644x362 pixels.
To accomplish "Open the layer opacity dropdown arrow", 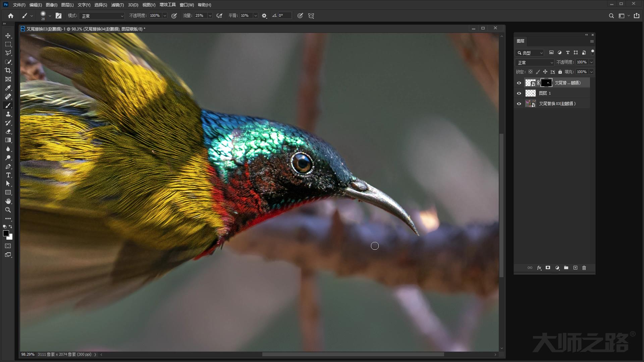I will (x=591, y=62).
